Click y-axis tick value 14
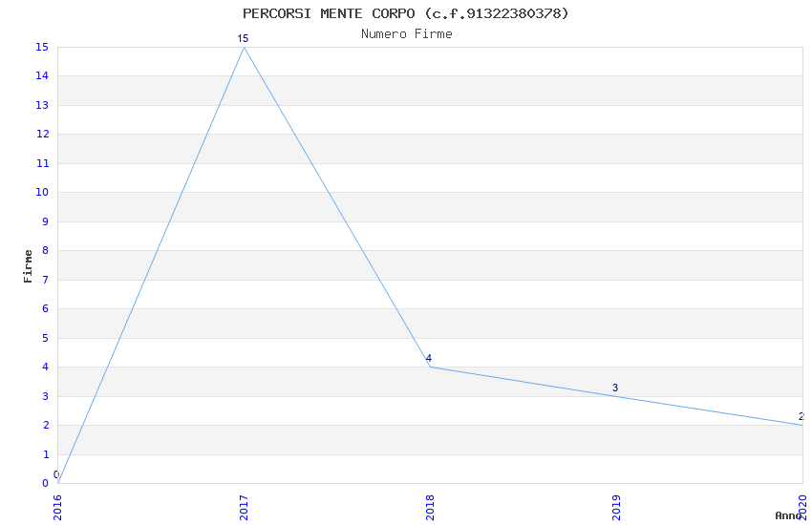The height and width of the screenshot is (525, 812). (x=42, y=76)
